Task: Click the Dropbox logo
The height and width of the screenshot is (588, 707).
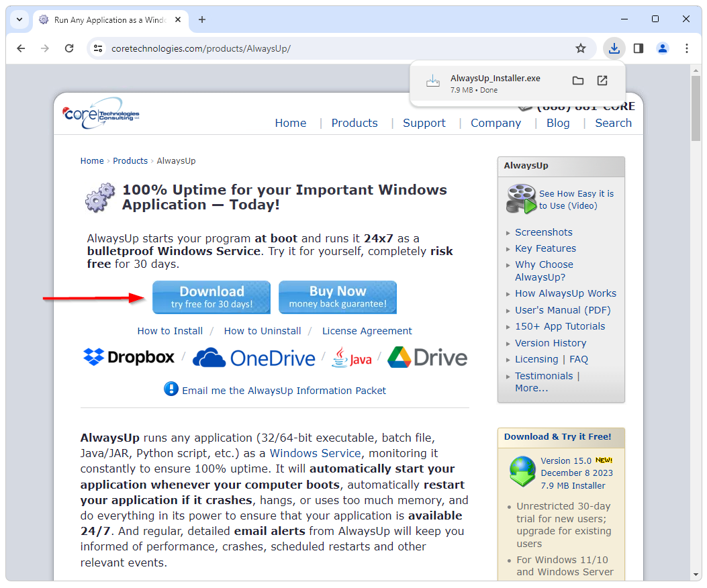Action: pos(129,357)
